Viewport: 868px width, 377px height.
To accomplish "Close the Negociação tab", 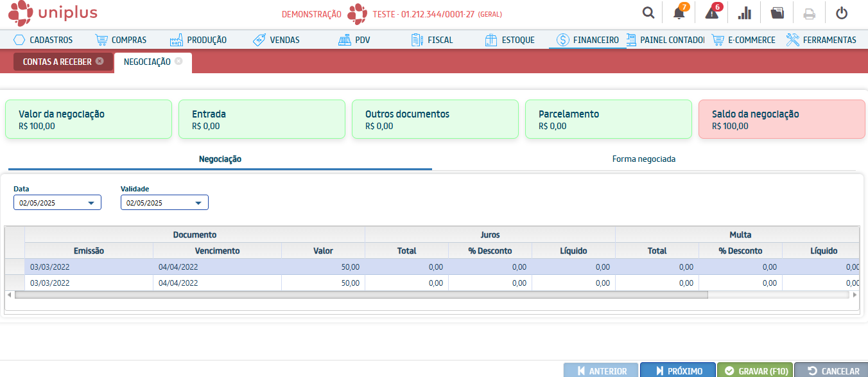I will 178,62.
